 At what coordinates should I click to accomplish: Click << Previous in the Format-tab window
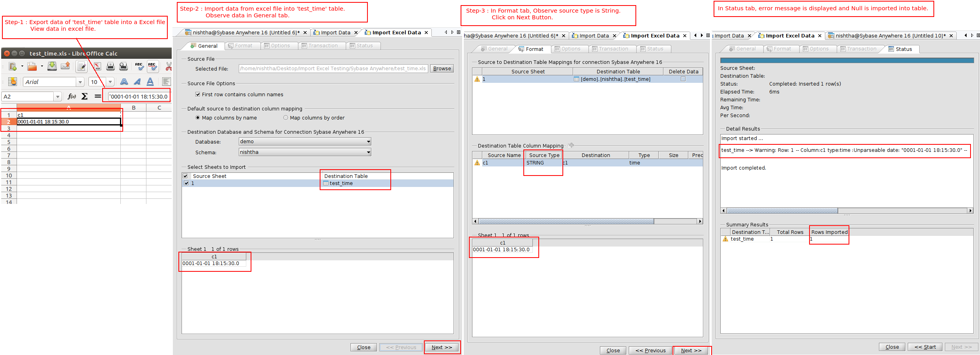click(x=650, y=350)
